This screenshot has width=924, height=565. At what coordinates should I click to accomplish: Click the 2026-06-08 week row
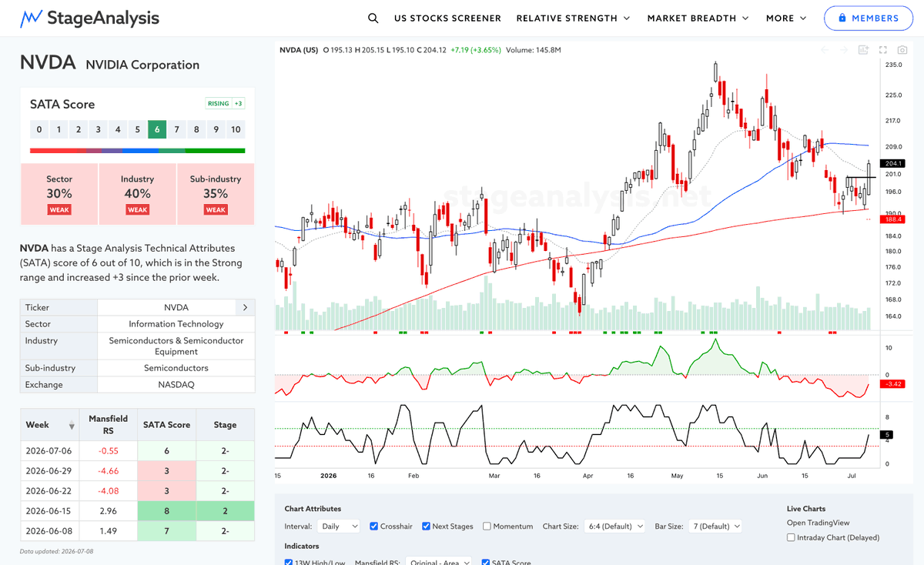(x=137, y=530)
